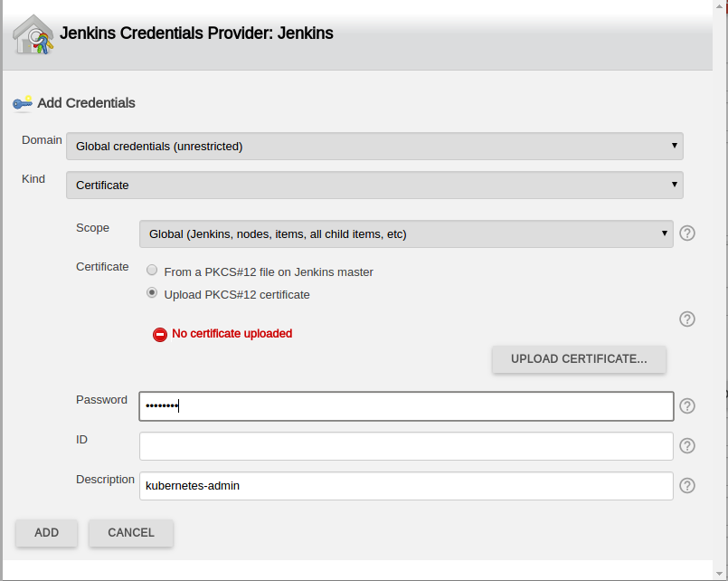The height and width of the screenshot is (581, 728).
Task: Open help for the Description field
Action: coord(687,486)
